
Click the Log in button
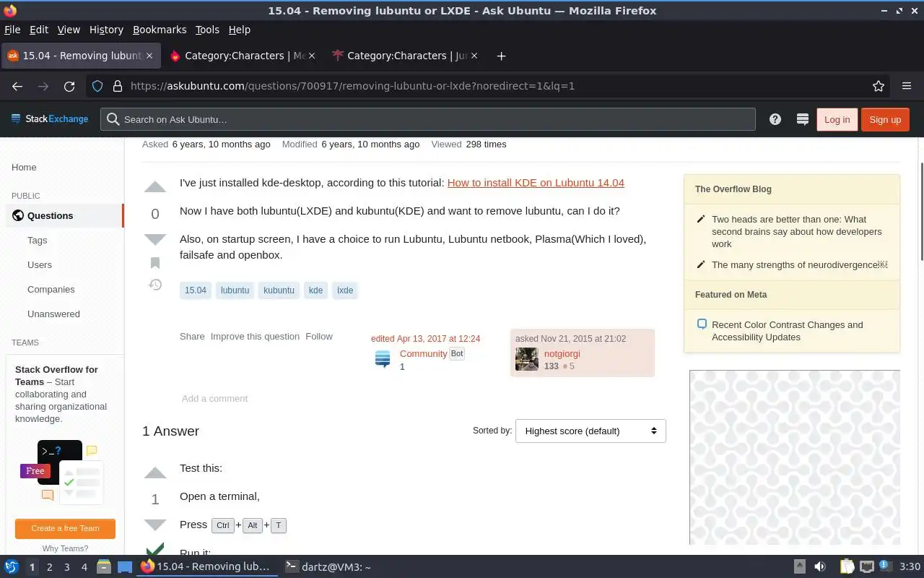[x=837, y=119]
